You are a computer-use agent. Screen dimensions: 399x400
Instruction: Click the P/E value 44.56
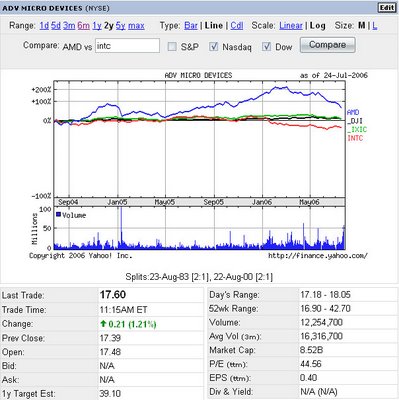pos(311,364)
